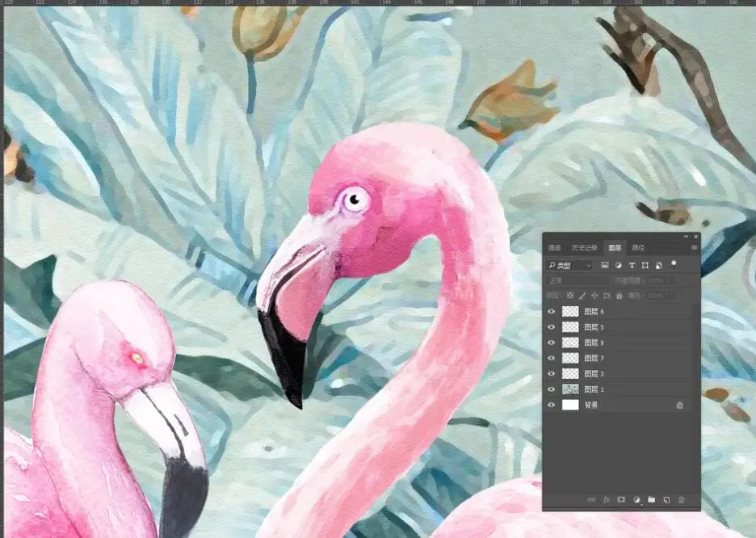Hide 图层 8 with its eye icon
The width and height of the screenshot is (756, 538).
tap(552, 343)
